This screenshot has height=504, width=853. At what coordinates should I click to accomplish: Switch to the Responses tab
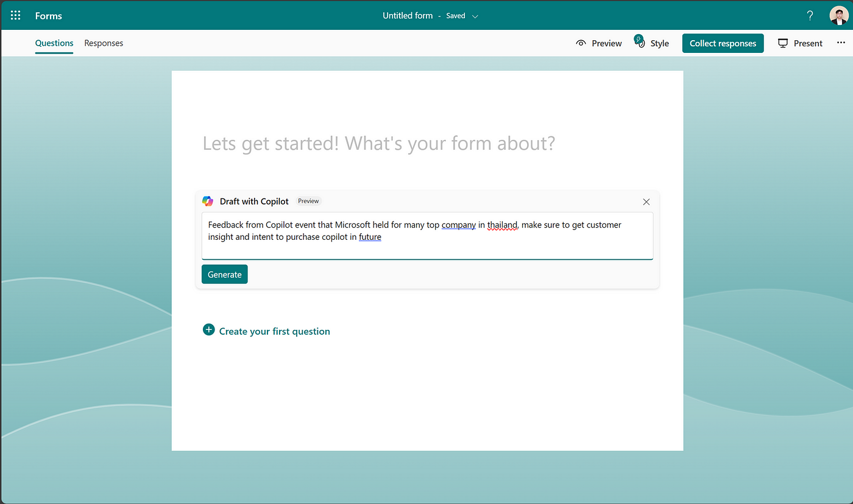(104, 43)
